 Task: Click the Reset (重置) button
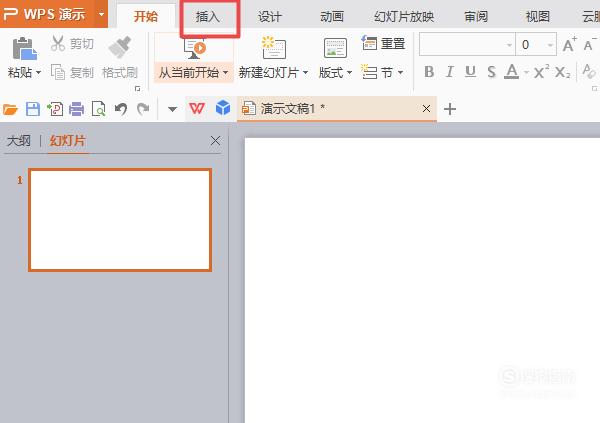coord(383,43)
